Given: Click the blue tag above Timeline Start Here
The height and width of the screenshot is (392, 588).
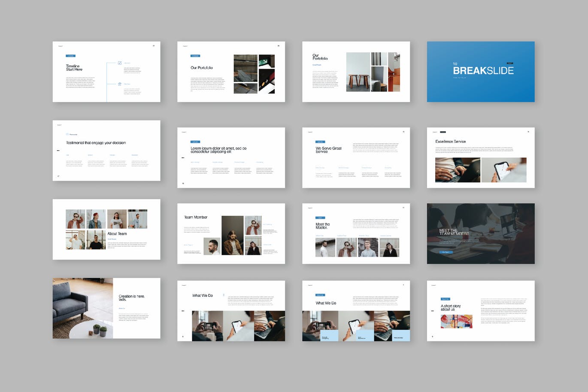Looking at the screenshot, I should (70, 56).
